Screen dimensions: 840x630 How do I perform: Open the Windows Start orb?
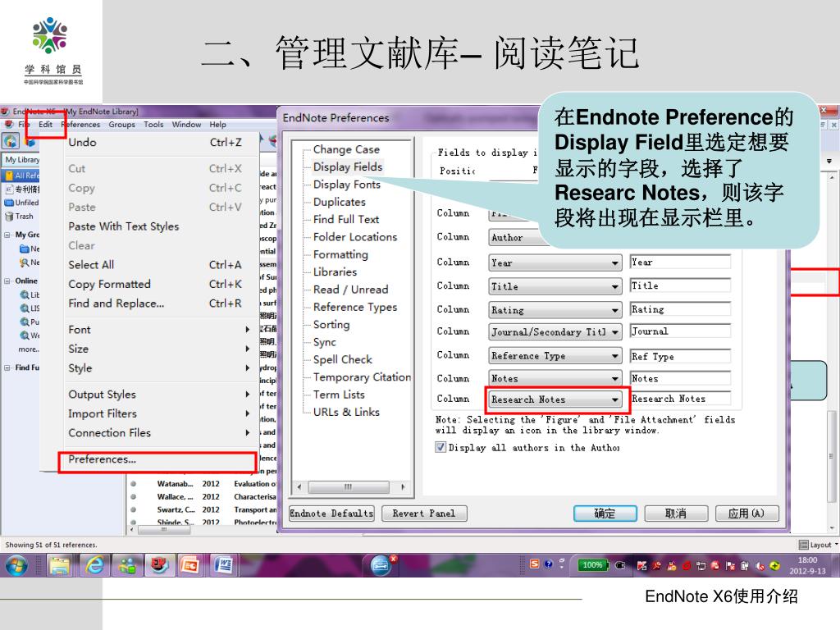tap(16, 566)
